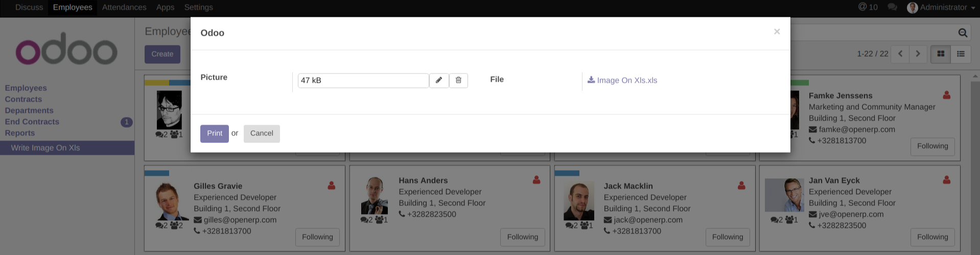The width and height of the screenshot is (980, 255).
Task: Open the Contracts sidebar menu item
Action: click(24, 99)
